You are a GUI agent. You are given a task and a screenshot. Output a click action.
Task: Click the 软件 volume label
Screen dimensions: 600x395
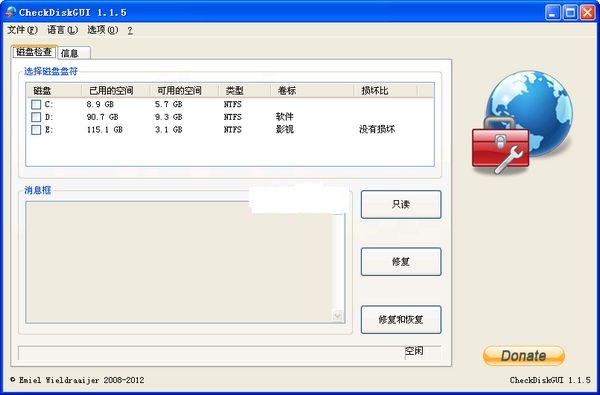(x=284, y=116)
